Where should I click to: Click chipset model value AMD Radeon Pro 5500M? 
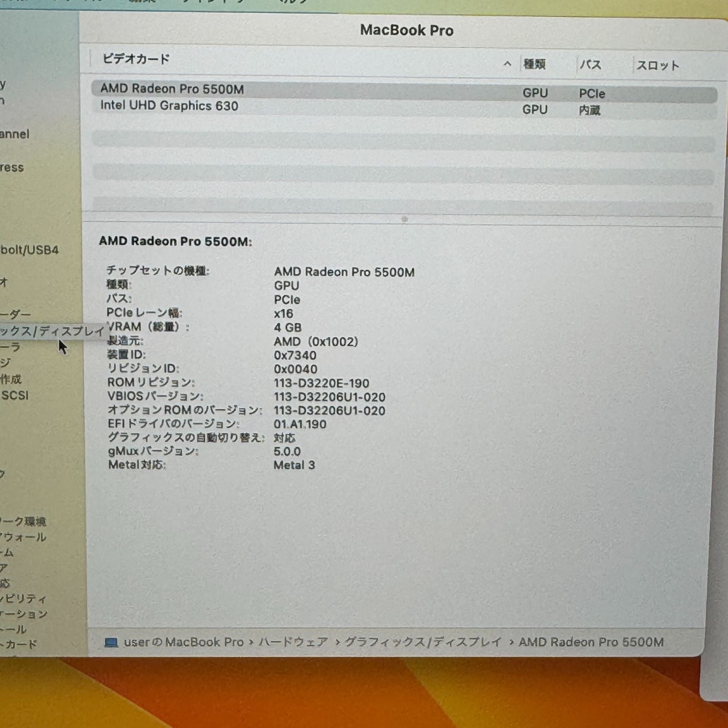[344, 272]
